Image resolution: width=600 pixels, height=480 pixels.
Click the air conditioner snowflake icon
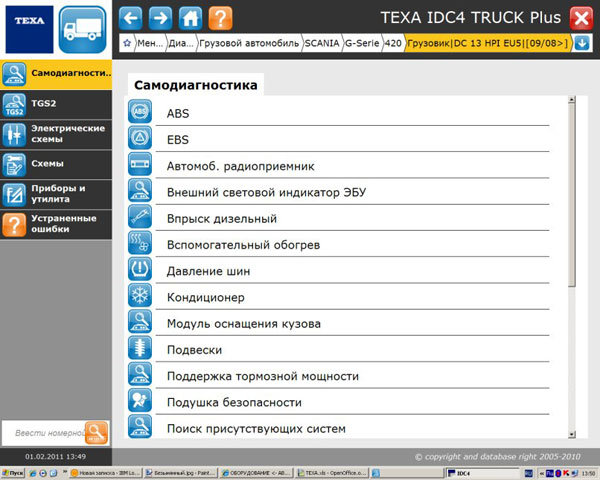[140, 295]
